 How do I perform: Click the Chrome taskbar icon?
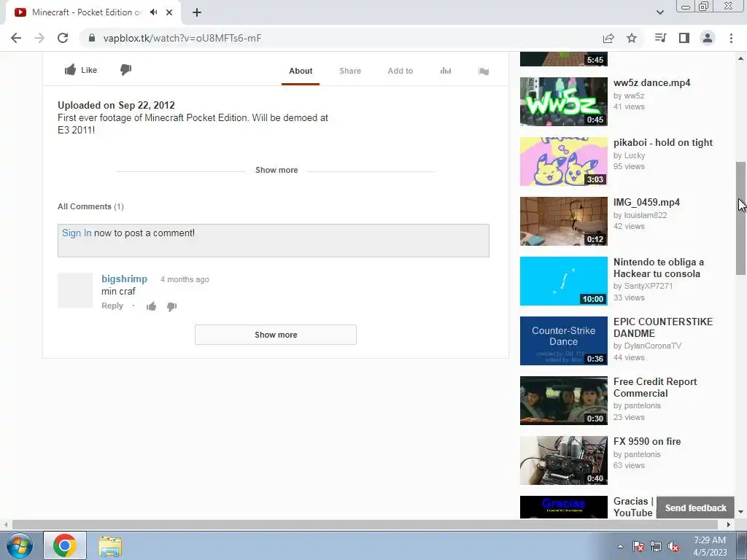coord(65,545)
